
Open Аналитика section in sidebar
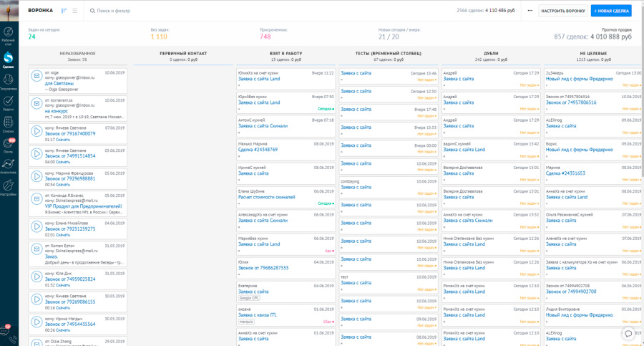click(x=8, y=166)
